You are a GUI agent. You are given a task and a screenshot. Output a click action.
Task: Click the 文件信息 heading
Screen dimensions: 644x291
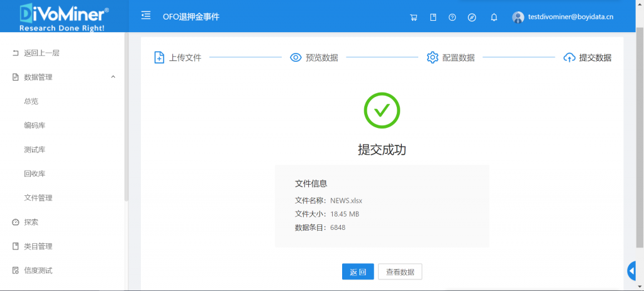click(x=311, y=183)
